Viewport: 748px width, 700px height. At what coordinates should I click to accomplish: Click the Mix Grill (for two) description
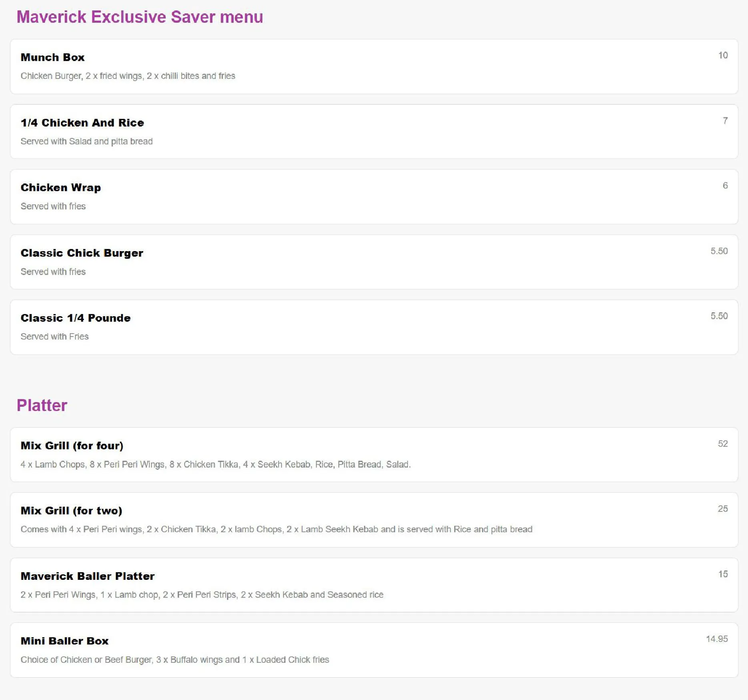(x=276, y=529)
